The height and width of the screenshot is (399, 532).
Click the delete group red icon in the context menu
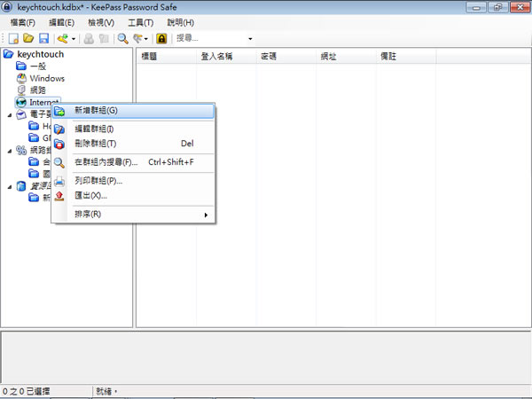(x=59, y=144)
